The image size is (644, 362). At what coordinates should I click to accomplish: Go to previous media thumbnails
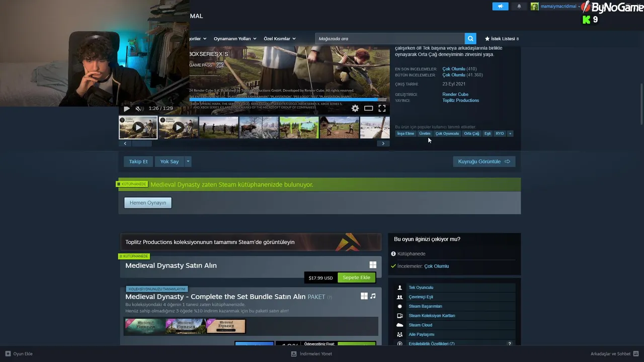pos(125,143)
